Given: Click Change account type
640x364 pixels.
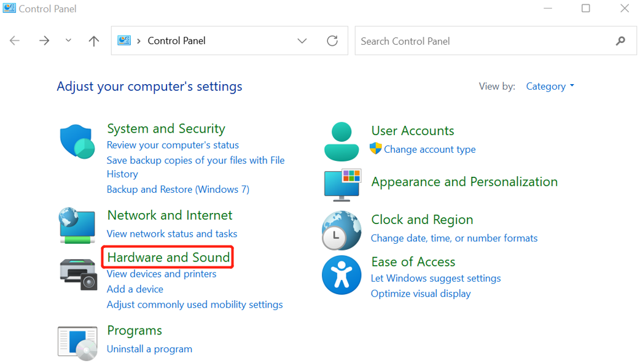Looking at the screenshot, I should [x=430, y=149].
